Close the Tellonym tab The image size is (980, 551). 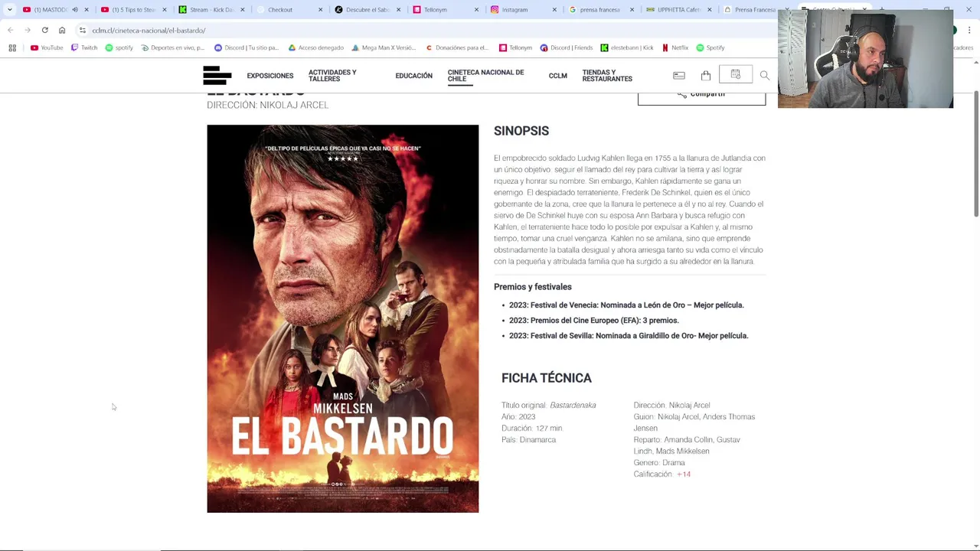[476, 9]
